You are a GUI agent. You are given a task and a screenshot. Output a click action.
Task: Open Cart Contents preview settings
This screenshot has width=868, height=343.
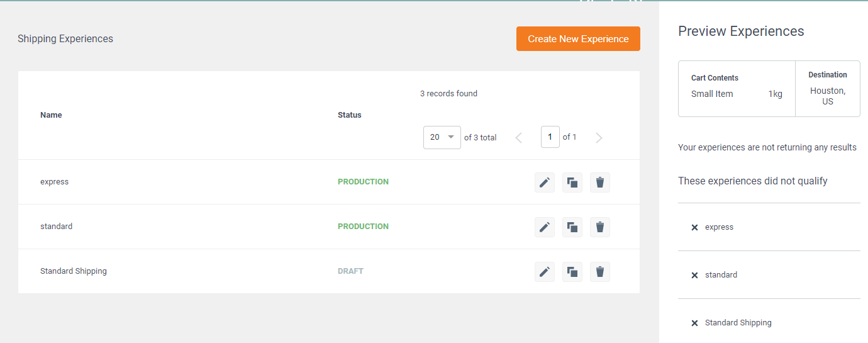coord(737,89)
